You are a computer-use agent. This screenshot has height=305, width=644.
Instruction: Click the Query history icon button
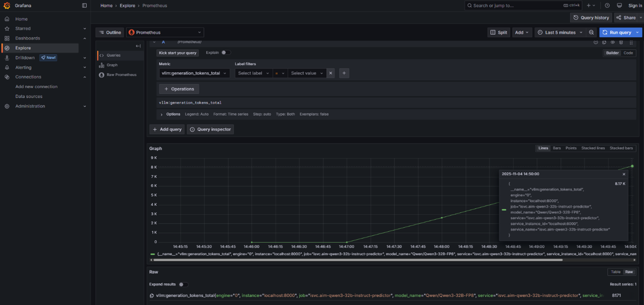[590, 18]
